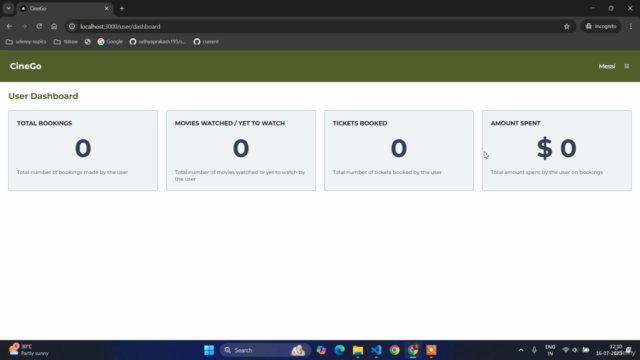
Task: Click the TICKETS BOOKED label
Action: tap(360, 123)
